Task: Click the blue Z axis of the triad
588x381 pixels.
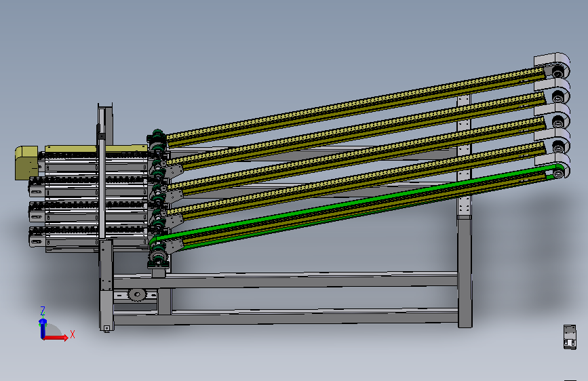Action: pos(42,329)
